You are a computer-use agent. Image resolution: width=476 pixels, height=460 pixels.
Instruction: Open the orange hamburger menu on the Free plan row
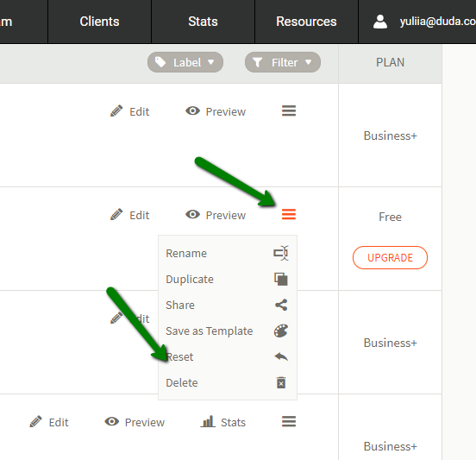coord(289,214)
